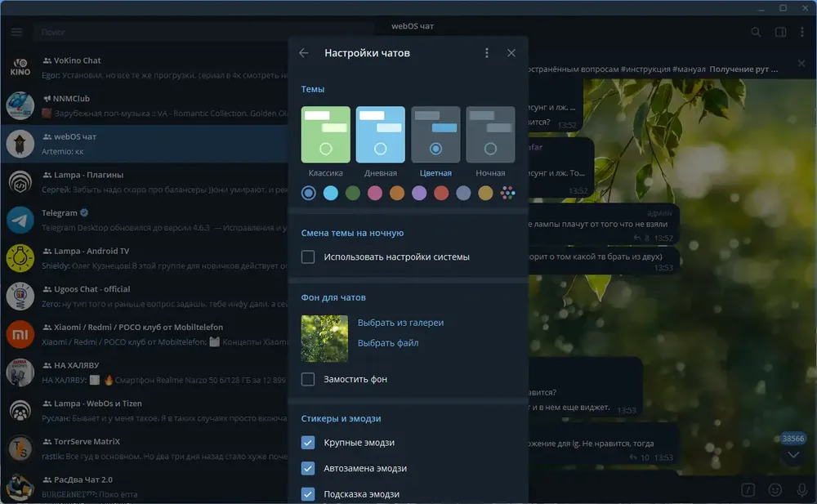817x504 pixels.
Task: Close the chat settings dialog
Action: click(x=511, y=53)
